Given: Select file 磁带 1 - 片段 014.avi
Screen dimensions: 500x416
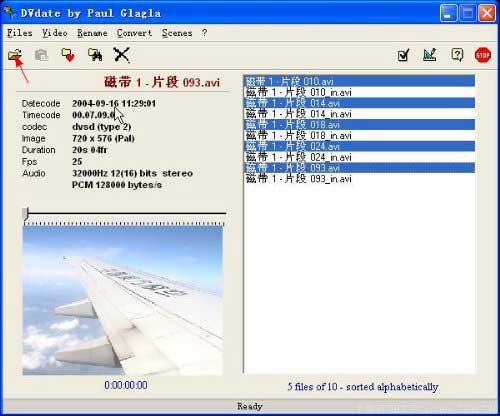Looking at the screenshot, I should click(359, 103).
